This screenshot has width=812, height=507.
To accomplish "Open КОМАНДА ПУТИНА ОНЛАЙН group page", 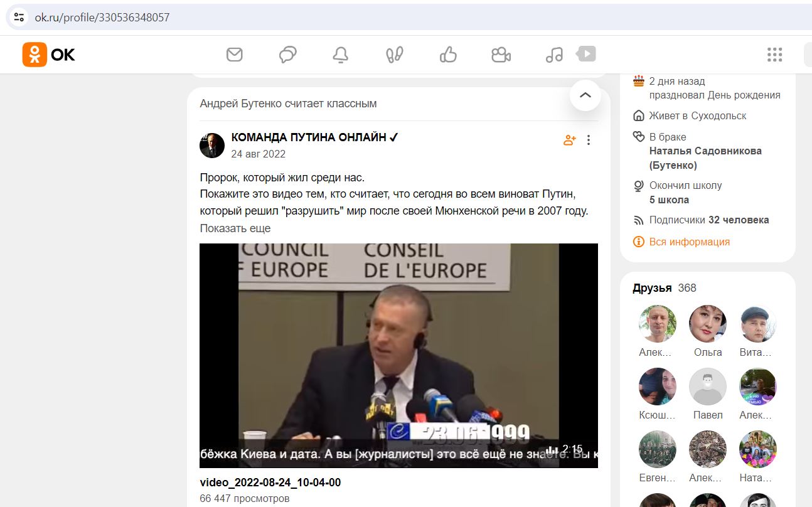I will [315, 137].
